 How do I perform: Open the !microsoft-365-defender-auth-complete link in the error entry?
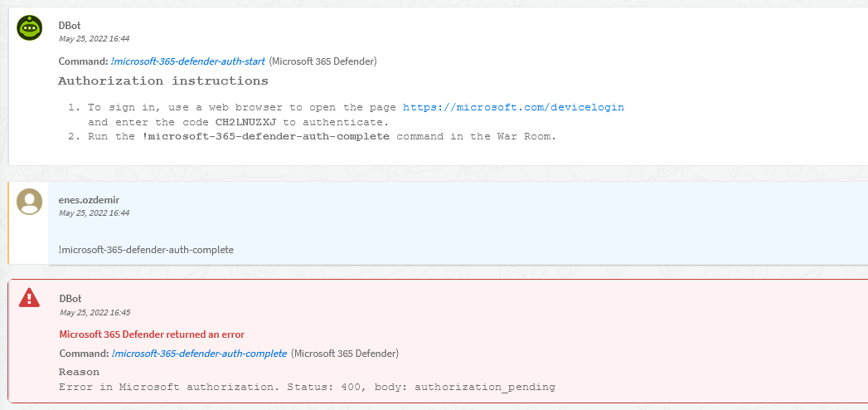click(x=199, y=353)
